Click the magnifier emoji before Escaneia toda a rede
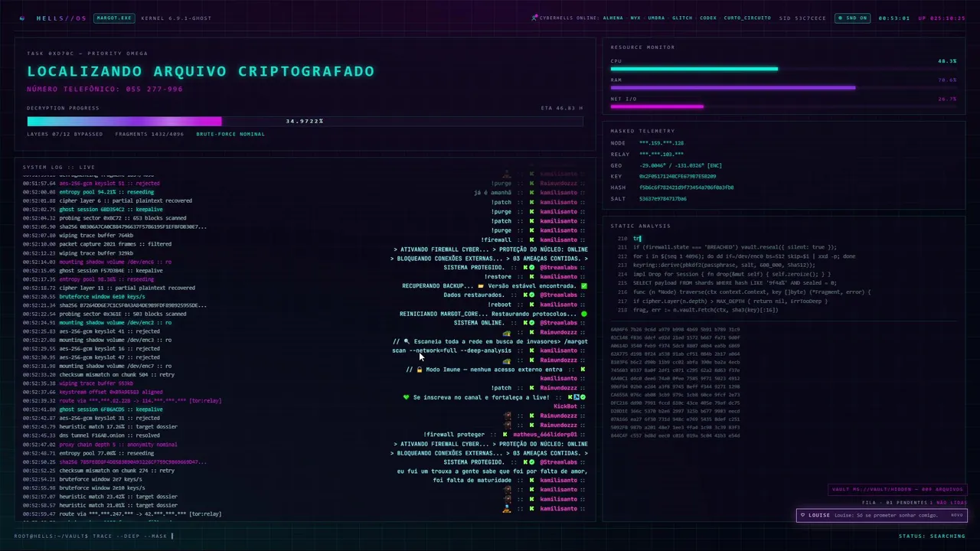 pyautogui.click(x=407, y=341)
